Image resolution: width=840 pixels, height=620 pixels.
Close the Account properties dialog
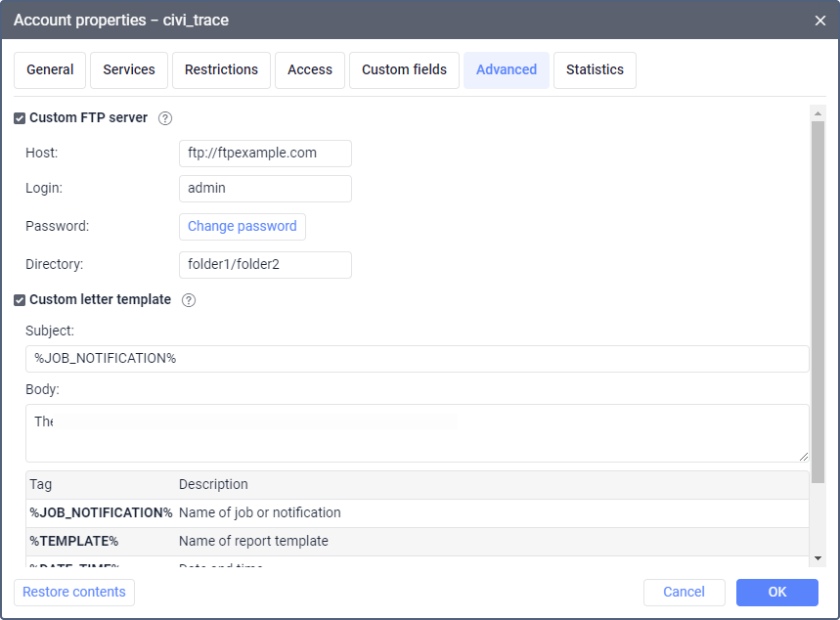820,20
